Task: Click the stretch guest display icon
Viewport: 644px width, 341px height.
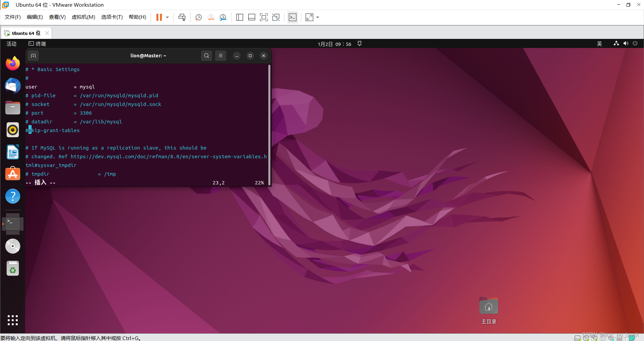Action: pyautogui.click(x=309, y=17)
